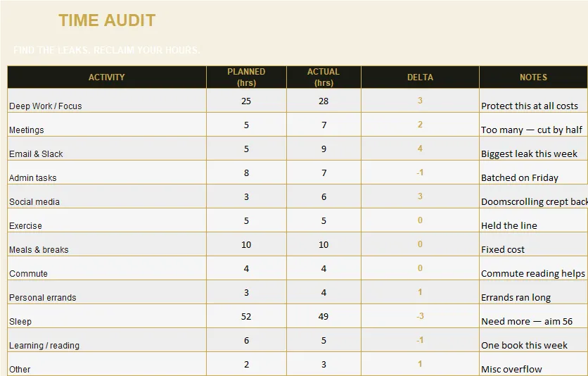Click the DELTA column header
The image size is (588, 376).
pos(420,77)
